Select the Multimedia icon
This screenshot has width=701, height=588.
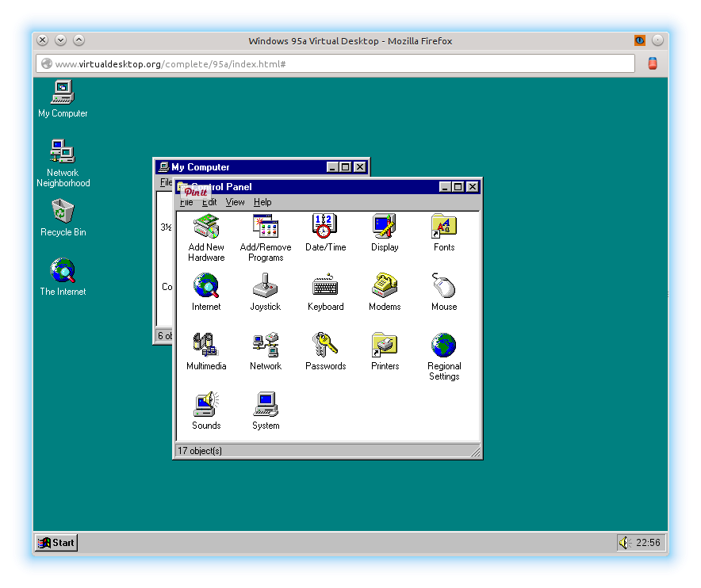point(206,346)
